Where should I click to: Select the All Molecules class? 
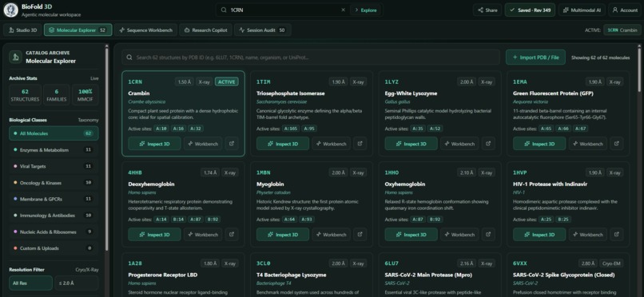[54, 133]
